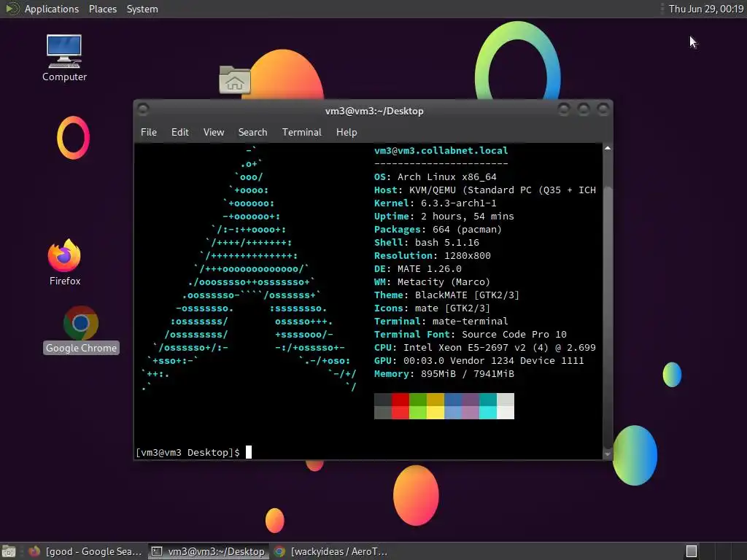The width and height of the screenshot is (747, 560).
Task: Open the System menu
Action: pyautogui.click(x=142, y=9)
